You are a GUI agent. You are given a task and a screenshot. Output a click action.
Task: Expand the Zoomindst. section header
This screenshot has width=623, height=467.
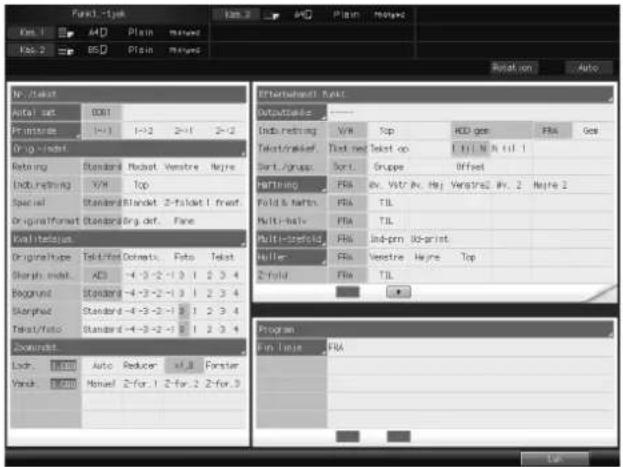tap(129, 347)
